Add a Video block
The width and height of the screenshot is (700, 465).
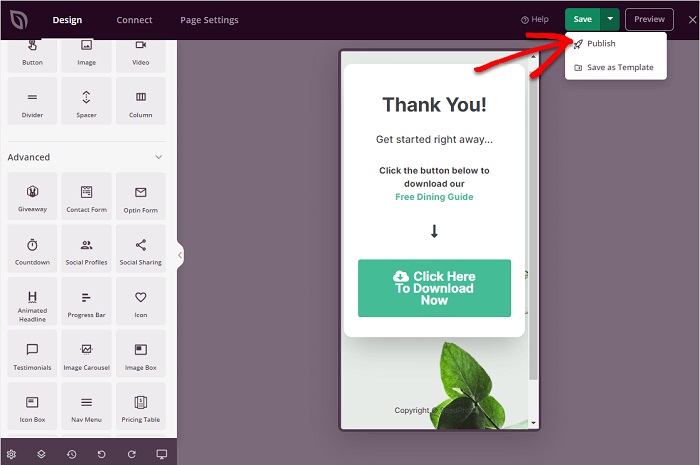[141, 56]
